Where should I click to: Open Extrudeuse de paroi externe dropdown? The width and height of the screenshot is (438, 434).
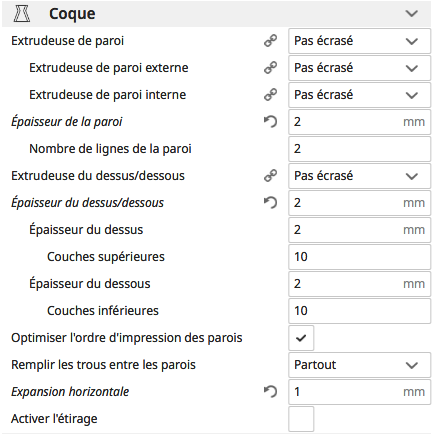pyautogui.click(x=359, y=68)
